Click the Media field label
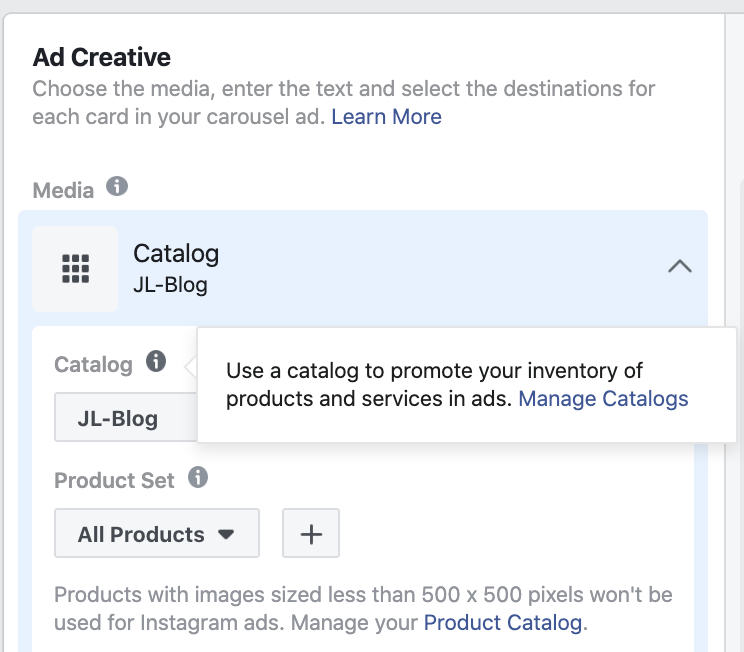 click(63, 191)
